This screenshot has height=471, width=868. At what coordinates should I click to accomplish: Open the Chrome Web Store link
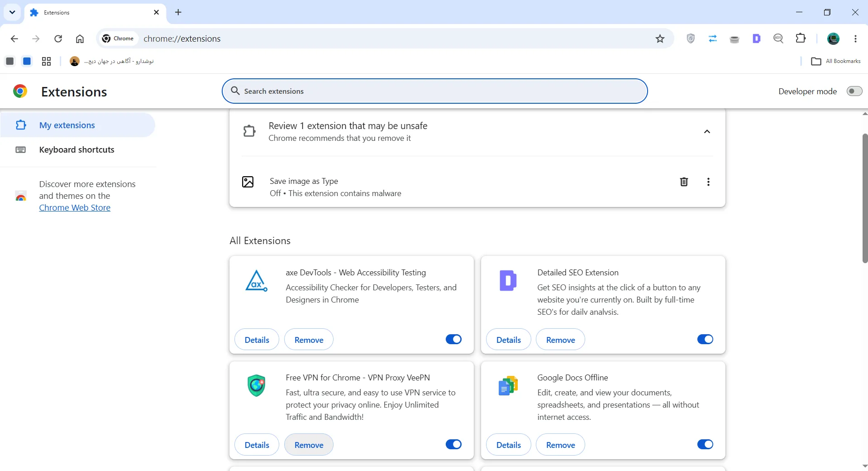click(x=75, y=207)
